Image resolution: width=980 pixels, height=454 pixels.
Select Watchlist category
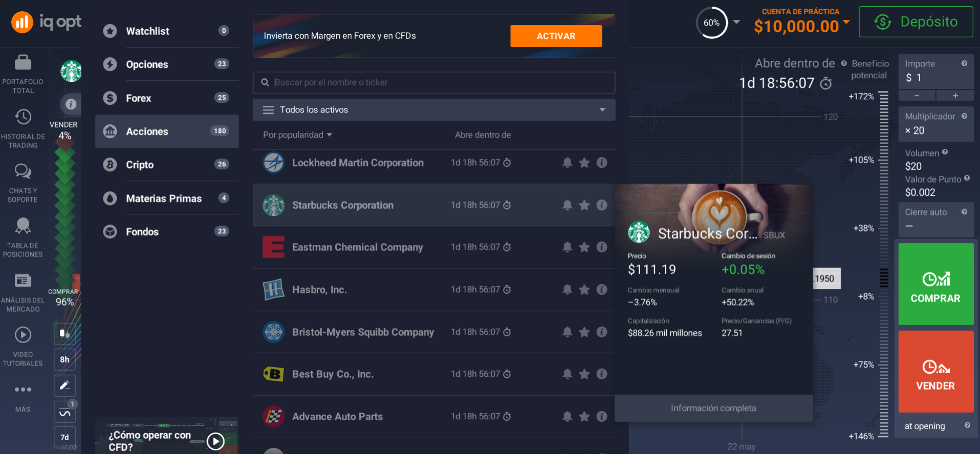pyautogui.click(x=167, y=31)
